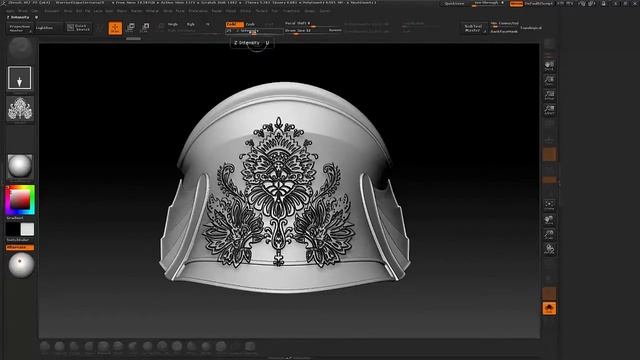Select second brush in bottom brush shelf
Viewport: 640px width, 360px height.
coord(60,347)
